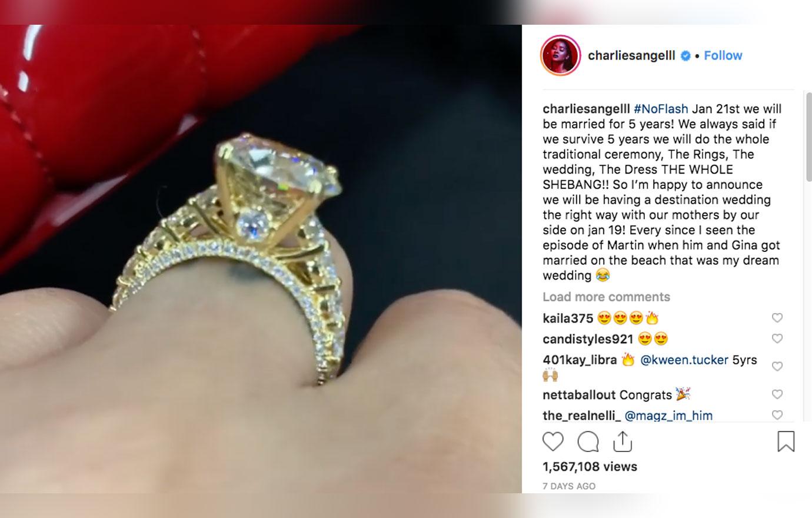This screenshot has height=518, width=812.
Task: Save the post with the bookmark icon
Action: point(786,441)
